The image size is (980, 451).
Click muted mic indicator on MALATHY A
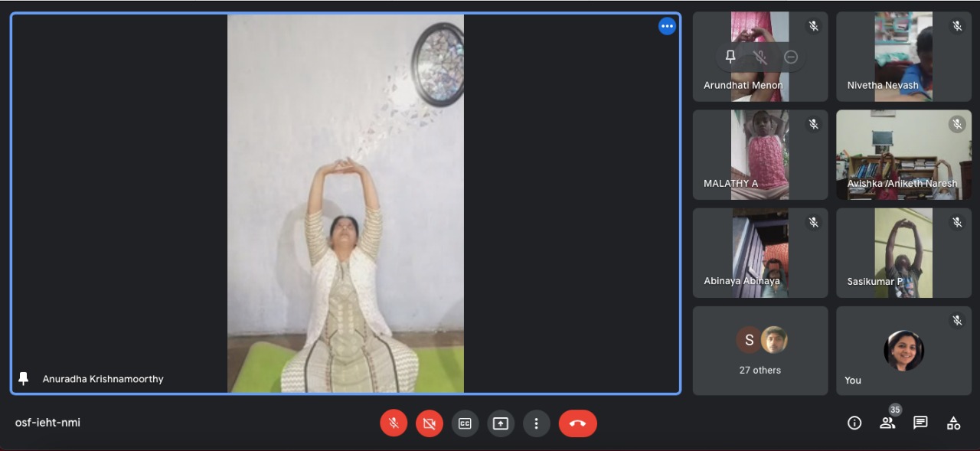[x=813, y=124]
